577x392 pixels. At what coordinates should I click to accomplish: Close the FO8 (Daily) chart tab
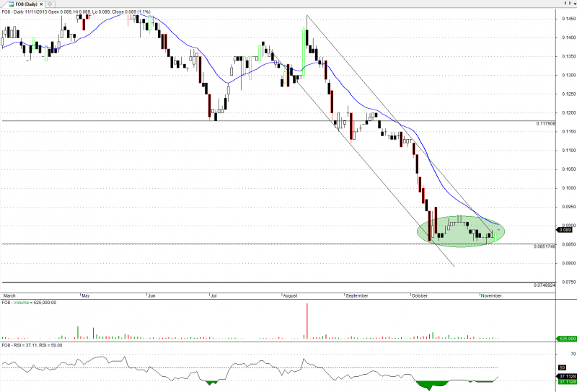pos(43,4)
